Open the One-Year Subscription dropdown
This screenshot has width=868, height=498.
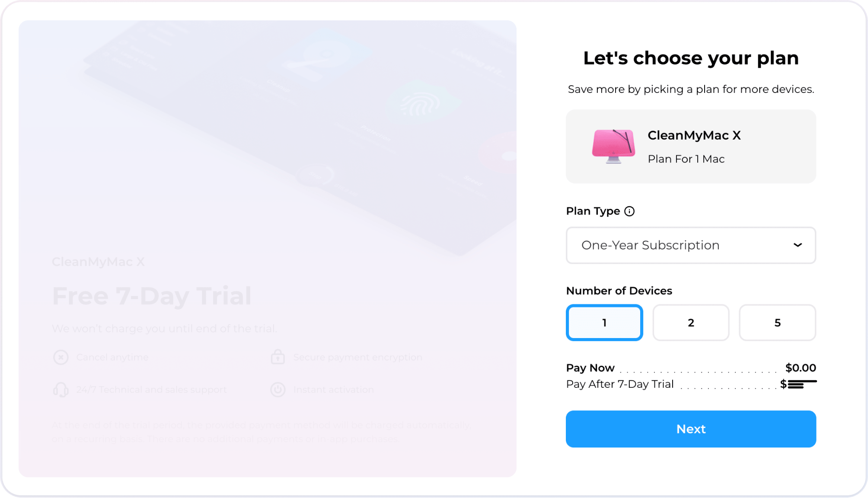click(691, 245)
